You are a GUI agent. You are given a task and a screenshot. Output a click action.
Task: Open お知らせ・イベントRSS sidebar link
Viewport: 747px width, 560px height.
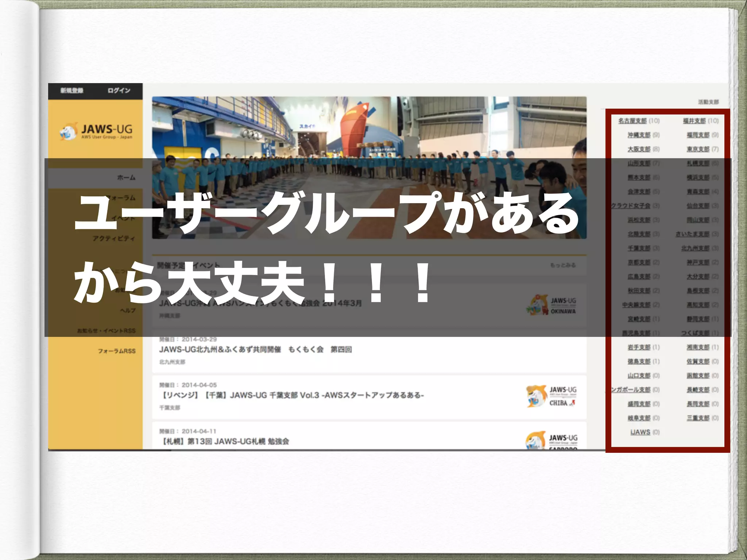106,331
